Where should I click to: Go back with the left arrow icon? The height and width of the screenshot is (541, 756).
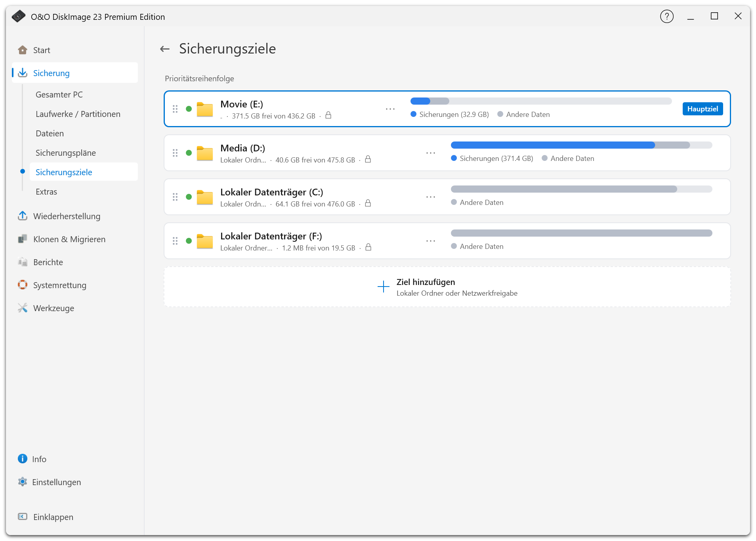coord(165,49)
